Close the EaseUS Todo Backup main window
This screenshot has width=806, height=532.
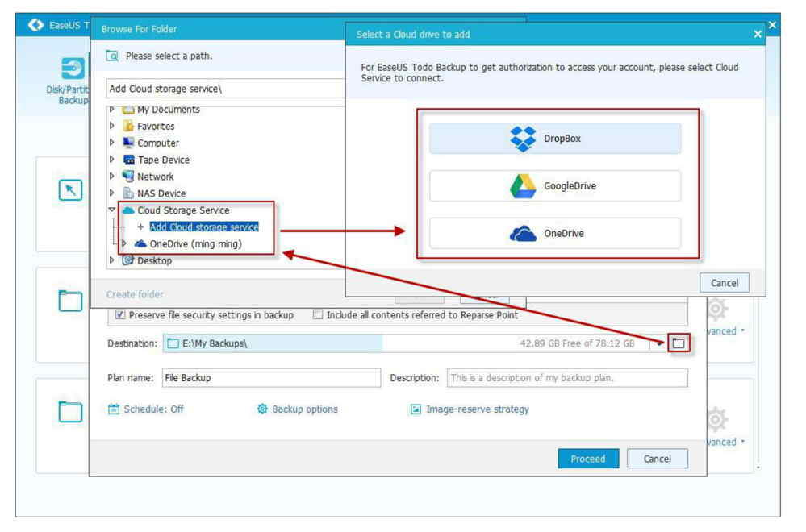pos(772,25)
